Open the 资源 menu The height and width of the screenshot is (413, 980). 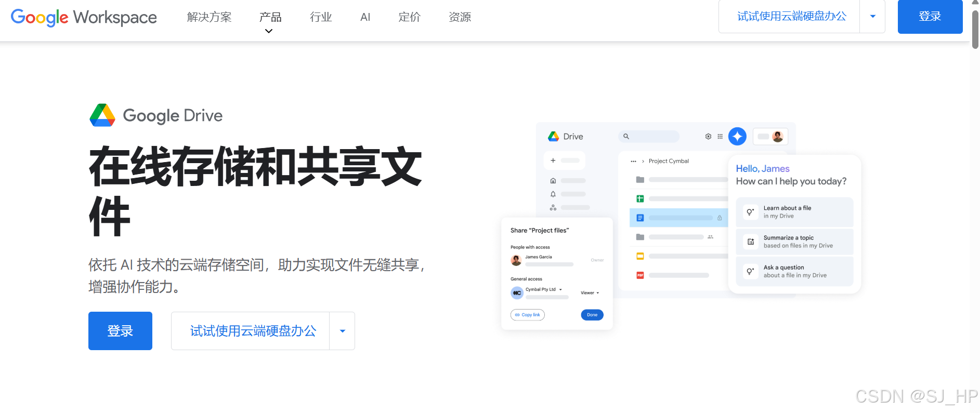tap(460, 17)
